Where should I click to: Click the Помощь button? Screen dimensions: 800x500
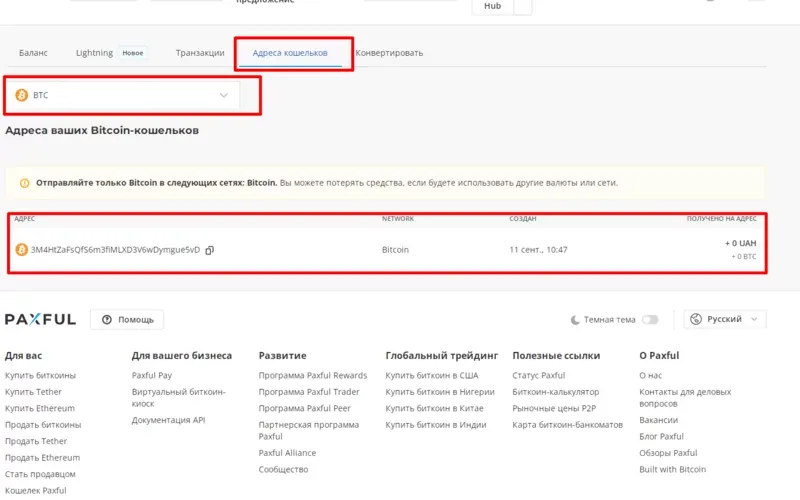pos(127,319)
